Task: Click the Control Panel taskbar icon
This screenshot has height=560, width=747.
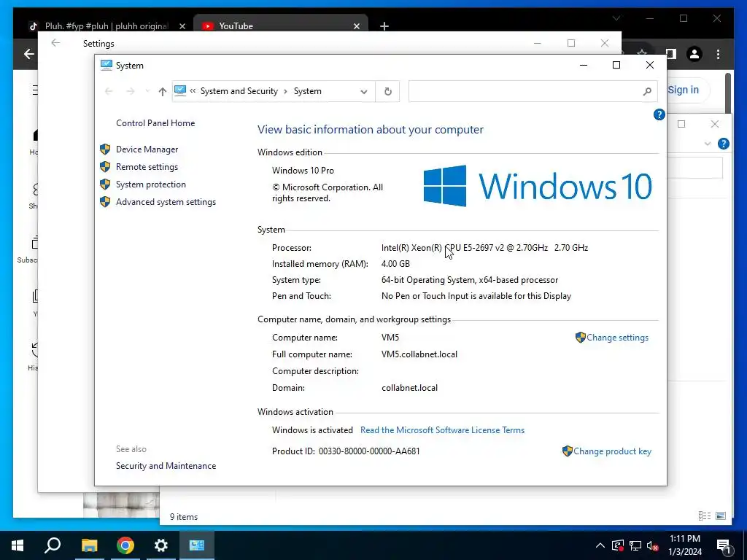Action: click(x=197, y=545)
